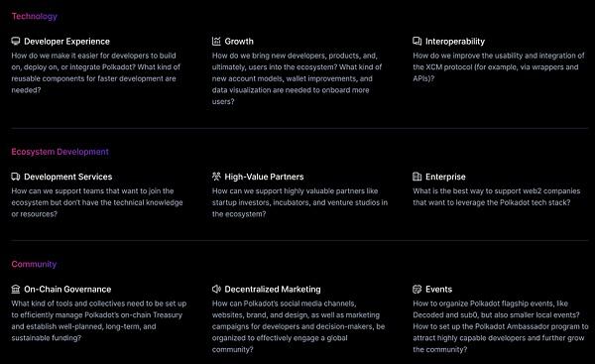Click the Developer Experience monitor icon
595x364 pixels.
(16, 41)
